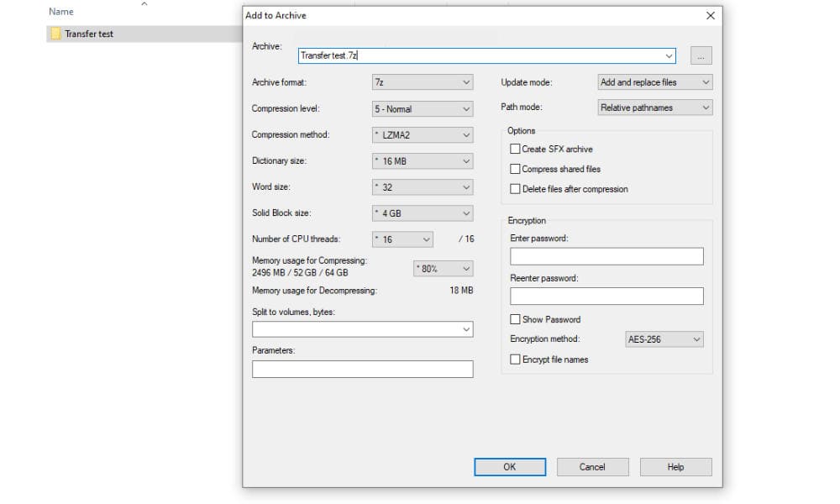Expand the Compression level dropdown
840x504 pixels.
click(423, 108)
